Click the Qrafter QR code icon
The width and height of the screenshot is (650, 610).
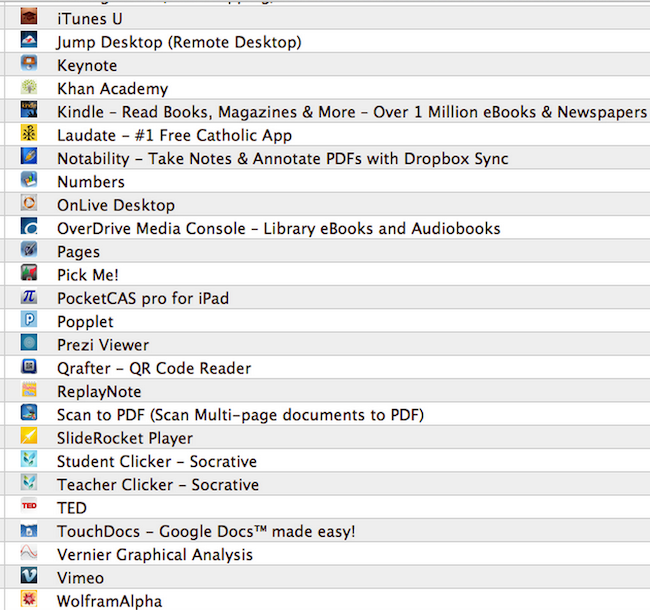click(29, 366)
